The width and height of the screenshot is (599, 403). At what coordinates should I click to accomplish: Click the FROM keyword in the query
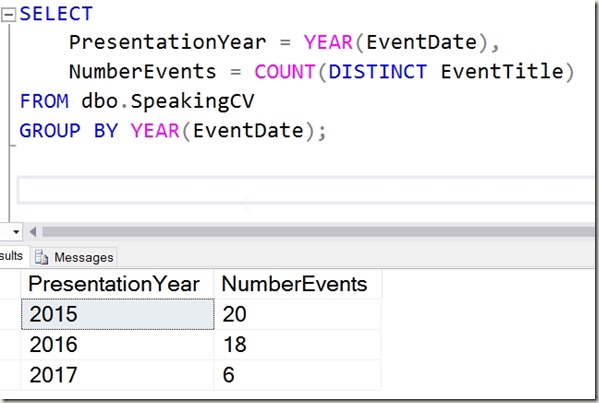click(x=44, y=102)
